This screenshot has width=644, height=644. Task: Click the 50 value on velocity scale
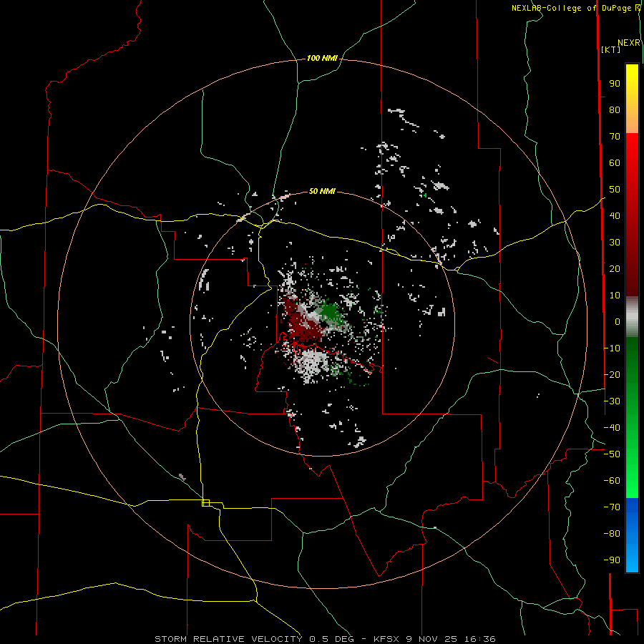tap(615, 190)
